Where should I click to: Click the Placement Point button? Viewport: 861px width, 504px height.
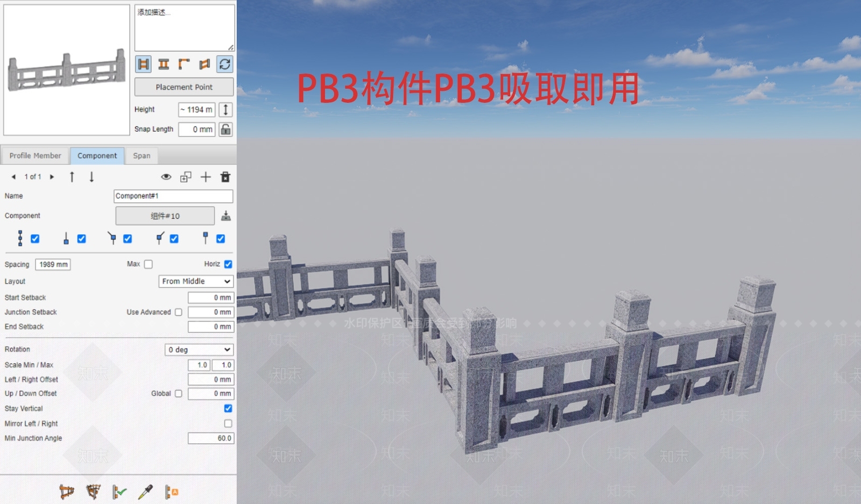[x=184, y=87]
